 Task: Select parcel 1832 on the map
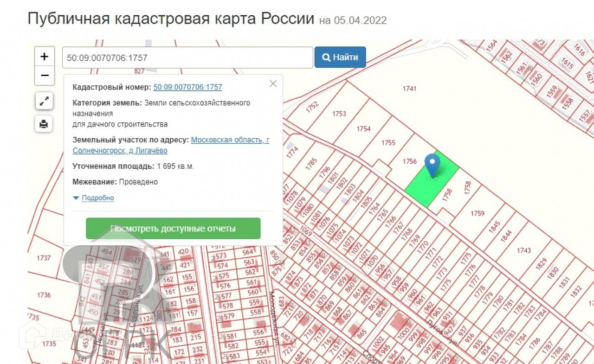pyautogui.click(x=576, y=292)
